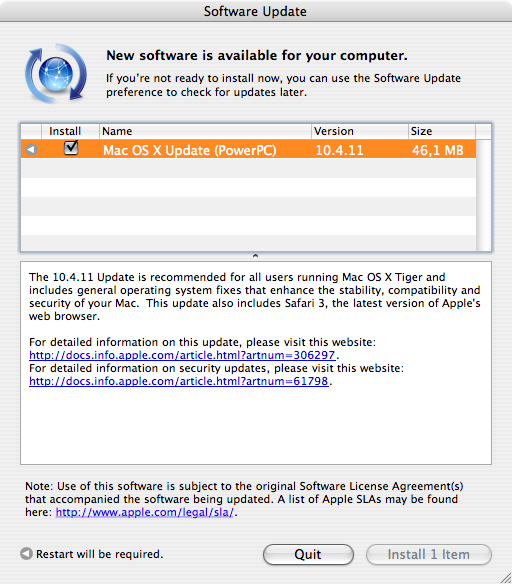
Task: Open the artnum=306297 article link
Action: (182, 355)
